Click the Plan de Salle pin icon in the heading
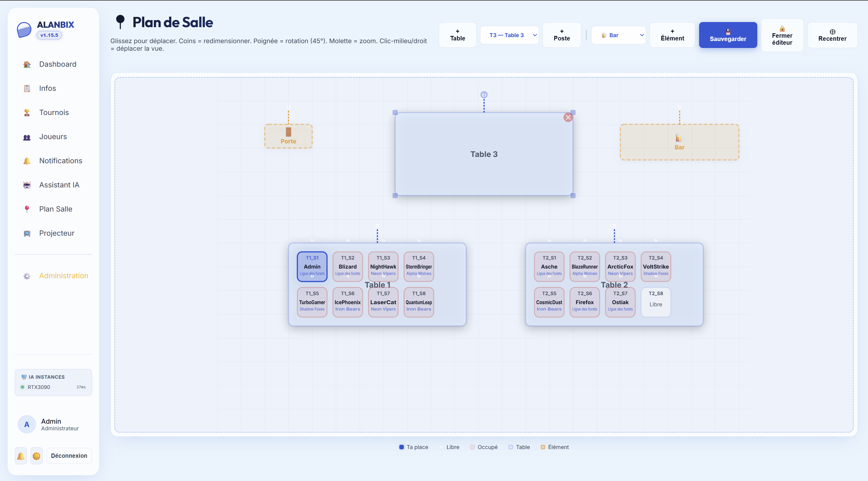 (x=120, y=21)
